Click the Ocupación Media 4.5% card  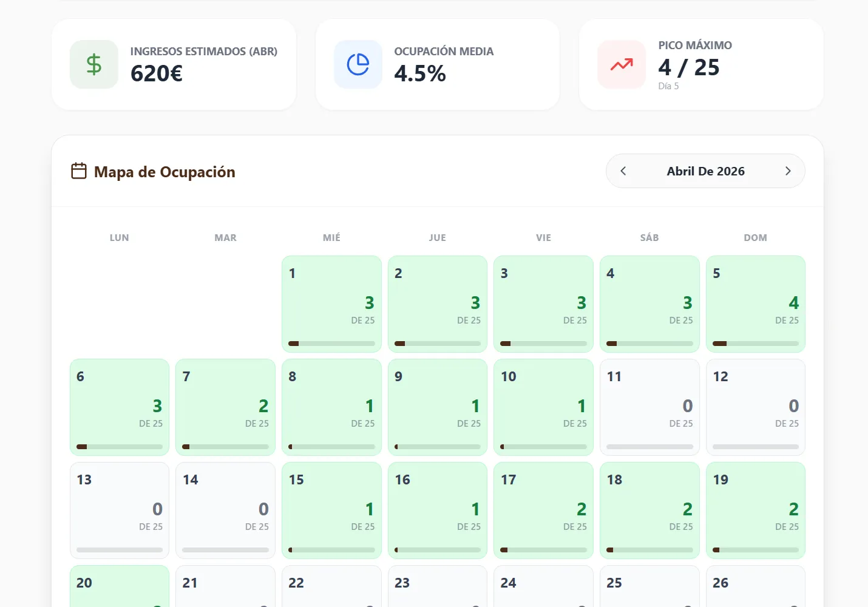pyautogui.click(x=437, y=64)
